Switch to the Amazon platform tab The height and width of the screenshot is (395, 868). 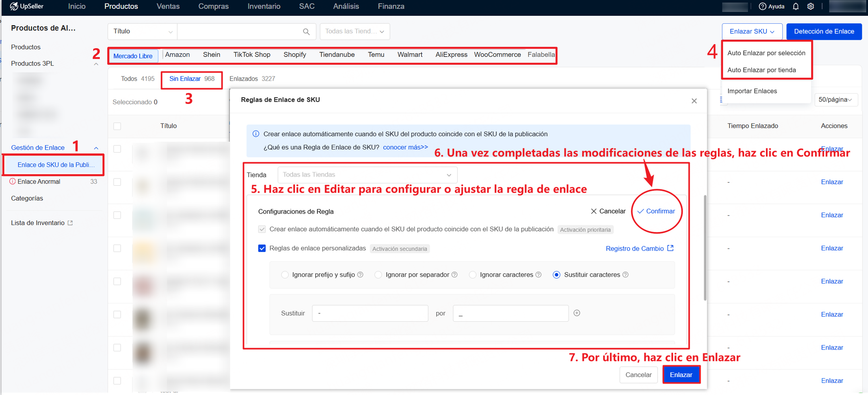tap(177, 55)
